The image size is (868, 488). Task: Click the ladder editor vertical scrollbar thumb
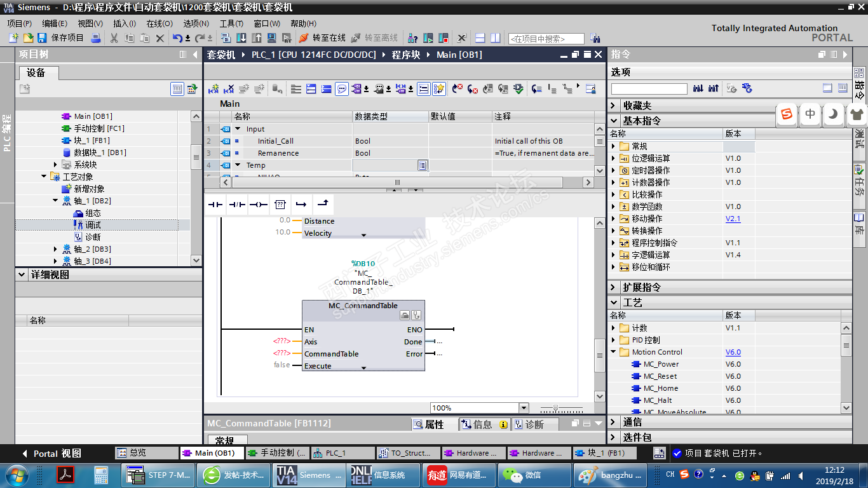[x=599, y=355]
